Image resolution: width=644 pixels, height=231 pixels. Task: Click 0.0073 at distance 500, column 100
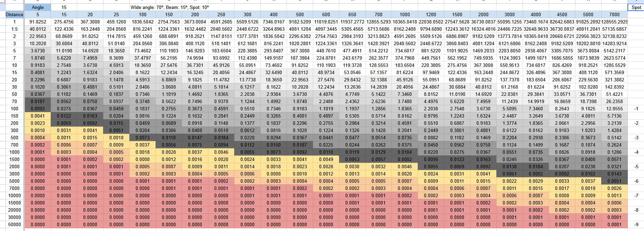pyautogui.click(x=142, y=138)
